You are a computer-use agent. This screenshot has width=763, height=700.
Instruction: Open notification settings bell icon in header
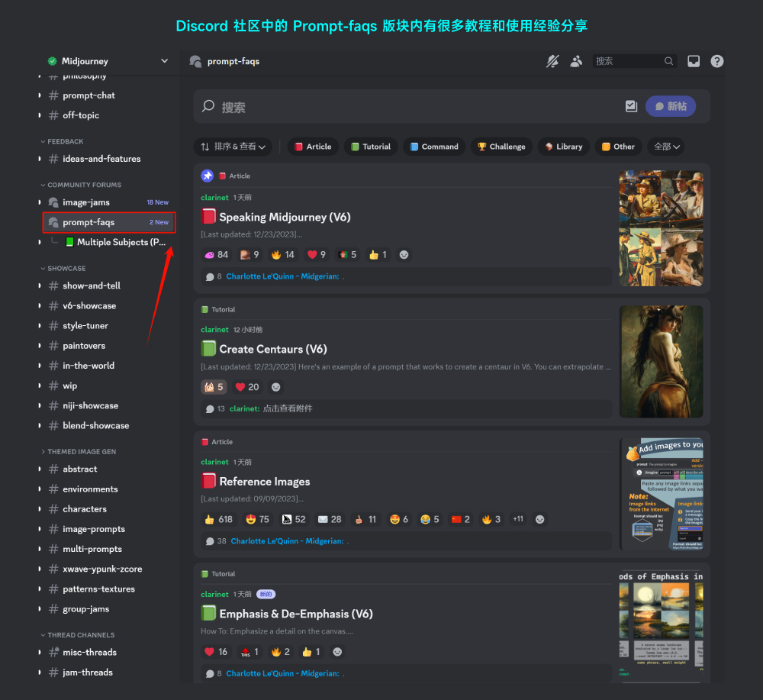pyautogui.click(x=552, y=61)
